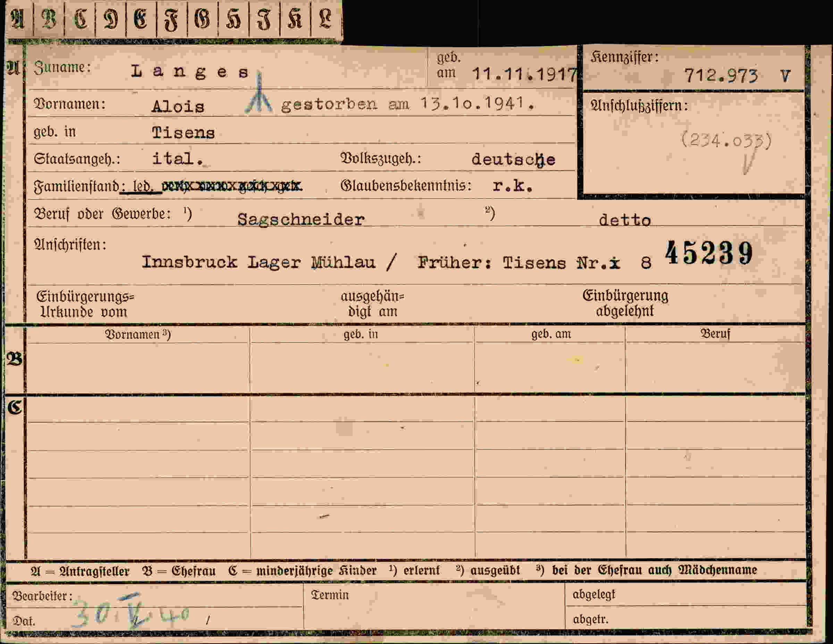Click the word 'detto'
833x644 pixels.
coord(625,220)
